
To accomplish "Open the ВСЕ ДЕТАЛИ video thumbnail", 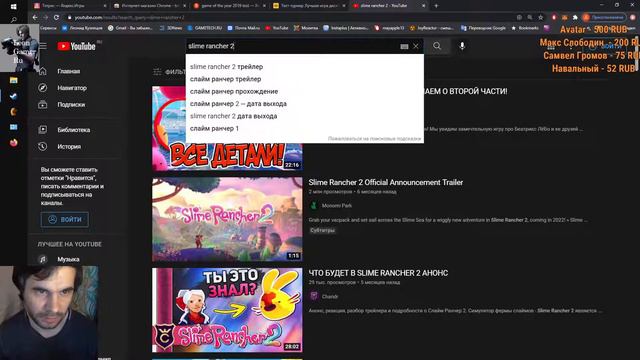I will (x=227, y=128).
